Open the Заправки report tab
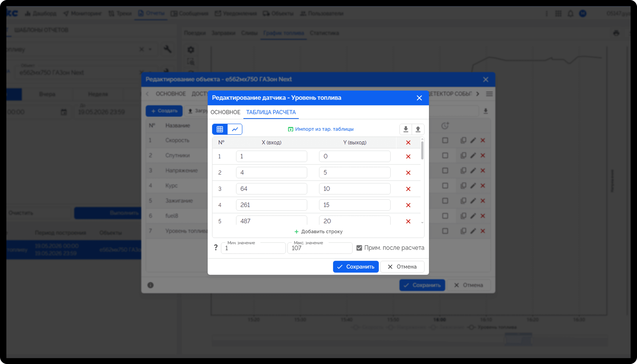 click(223, 33)
